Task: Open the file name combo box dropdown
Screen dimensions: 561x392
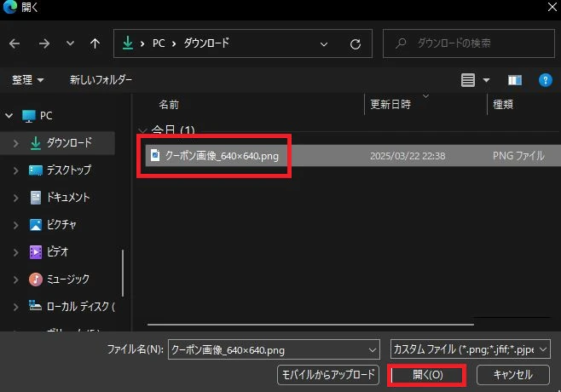Action: [x=373, y=350]
